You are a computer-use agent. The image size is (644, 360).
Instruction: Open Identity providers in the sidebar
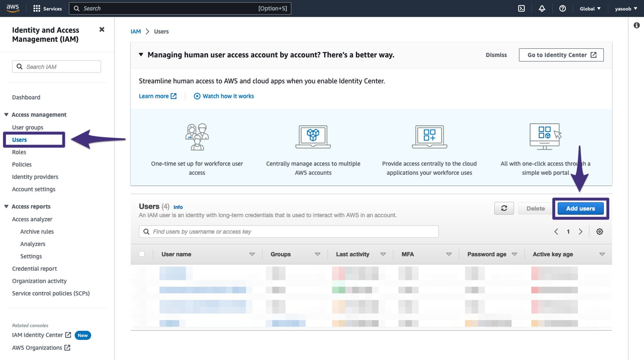pos(35,177)
